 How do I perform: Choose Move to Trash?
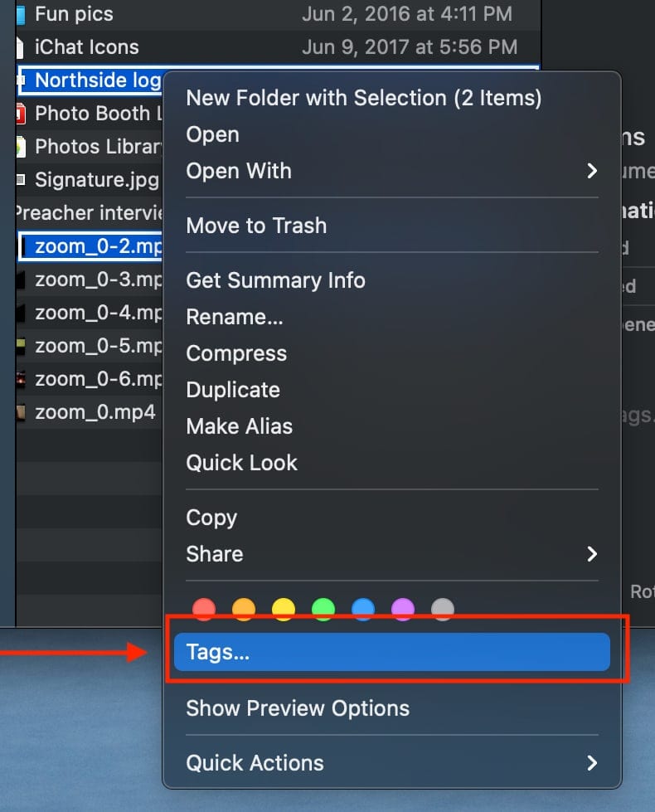click(256, 226)
